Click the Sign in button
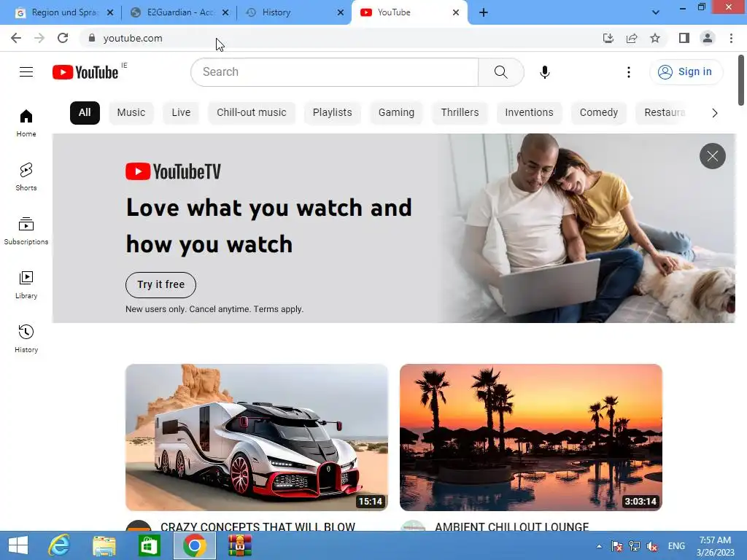747x560 pixels. click(686, 72)
